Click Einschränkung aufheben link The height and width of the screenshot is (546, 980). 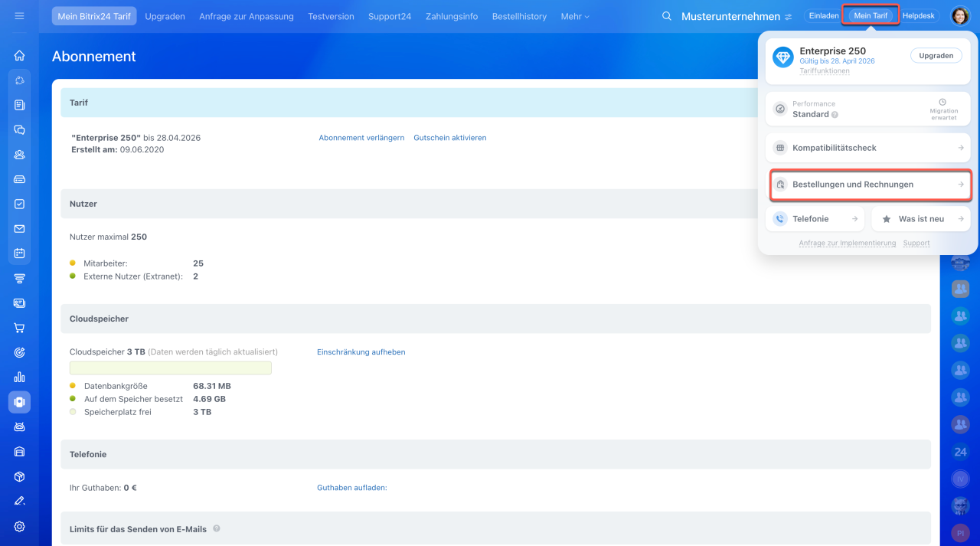click(x=361, y=352)
